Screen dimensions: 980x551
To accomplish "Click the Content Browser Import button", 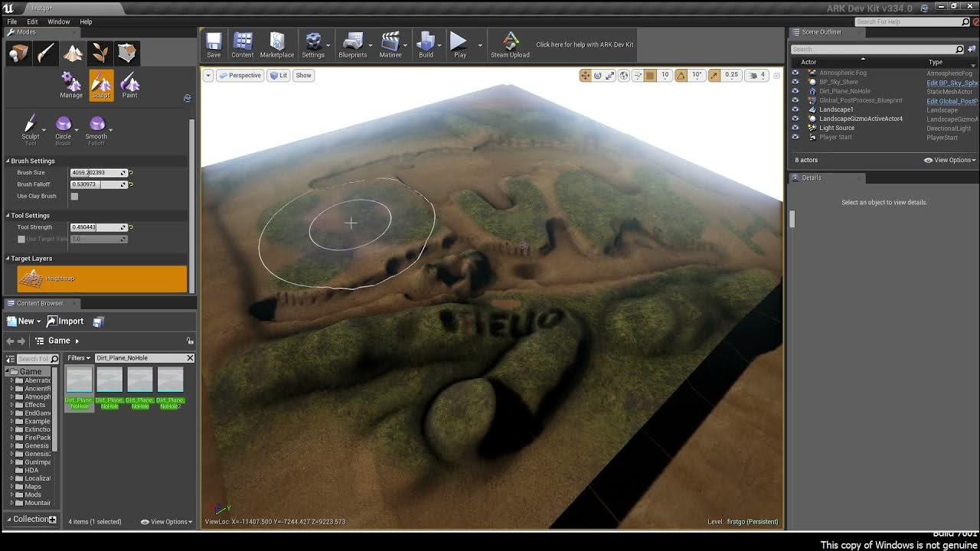I will point(65,321).
